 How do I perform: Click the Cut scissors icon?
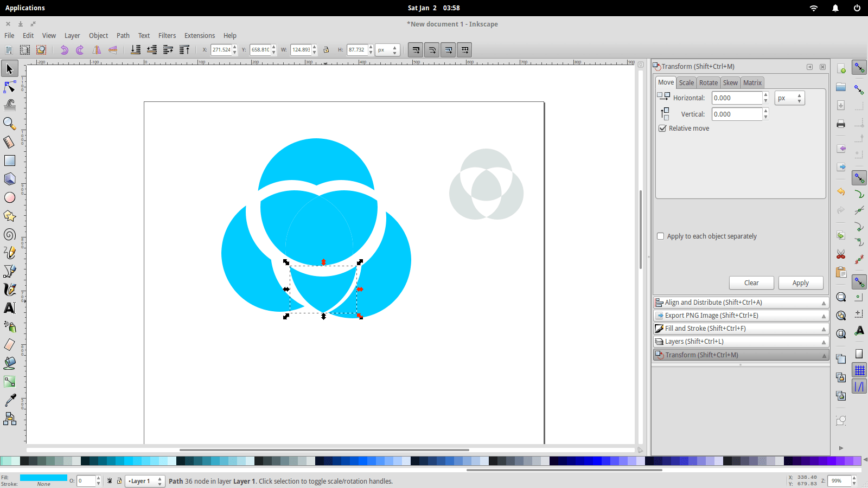841,254
